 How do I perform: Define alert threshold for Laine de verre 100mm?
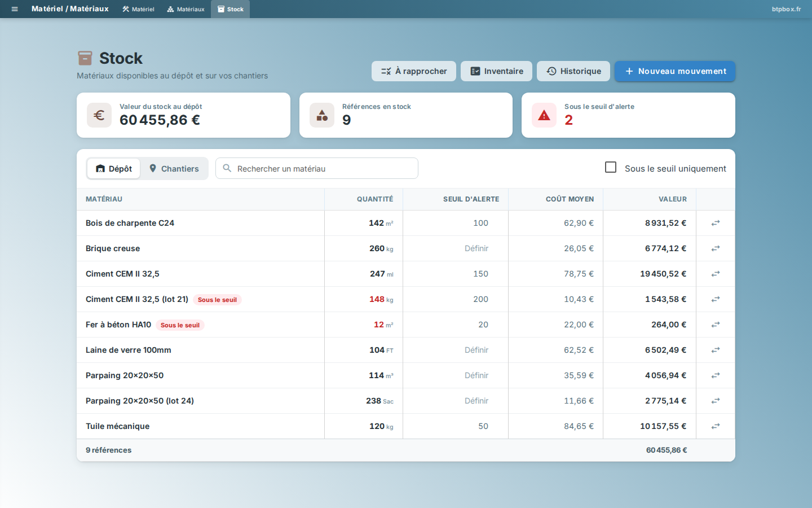(x=476, y=350)
